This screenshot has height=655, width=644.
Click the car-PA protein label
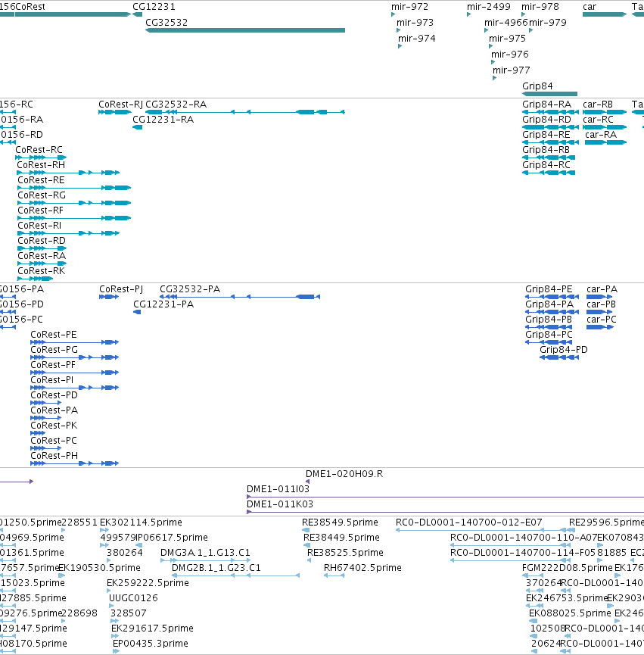[x=602, y=289]
